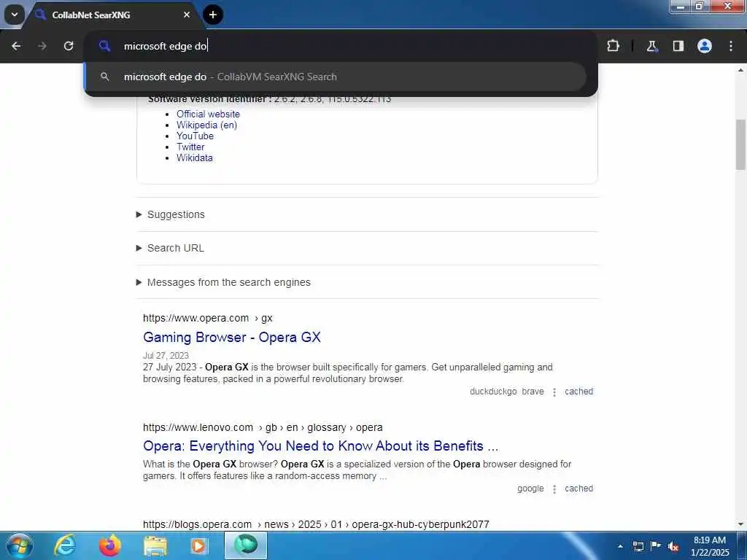The image size is (747, 560).
Task: Select the active browser taskbar button
Action: [246, 545]
